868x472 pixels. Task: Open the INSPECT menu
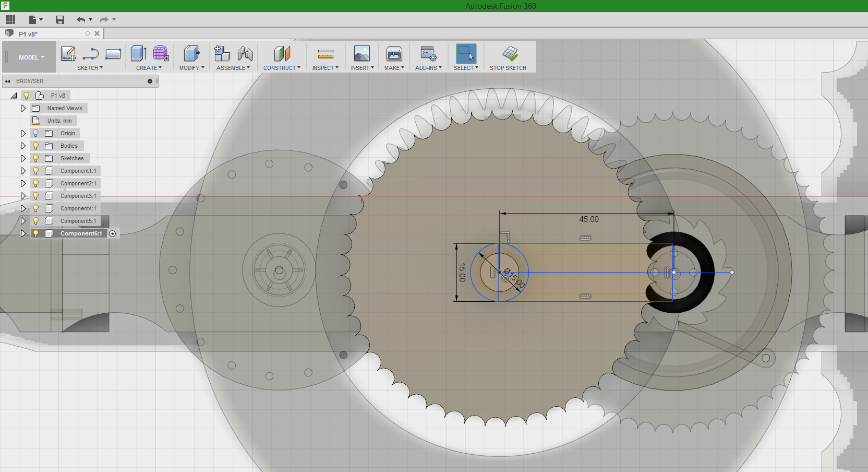click(x=325, y=68)
